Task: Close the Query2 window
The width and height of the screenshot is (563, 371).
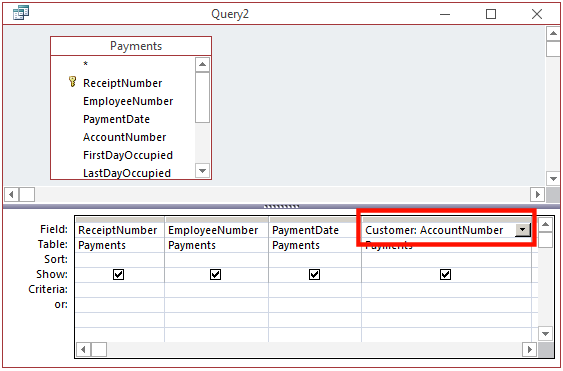Action: click(x=537, y=14)
